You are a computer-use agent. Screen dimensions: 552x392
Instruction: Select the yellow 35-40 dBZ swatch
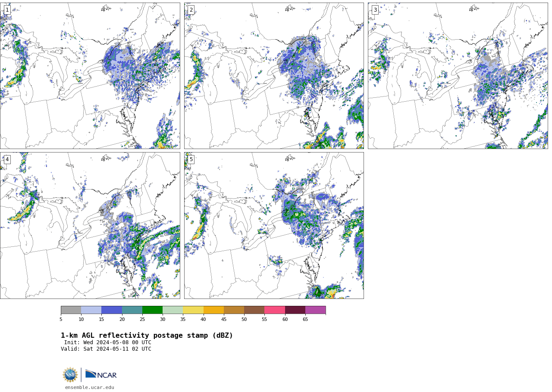point(193,310)
